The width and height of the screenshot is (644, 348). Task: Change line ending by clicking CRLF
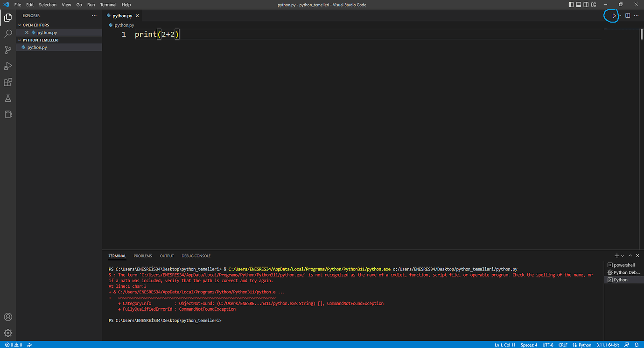pos(563,345)
